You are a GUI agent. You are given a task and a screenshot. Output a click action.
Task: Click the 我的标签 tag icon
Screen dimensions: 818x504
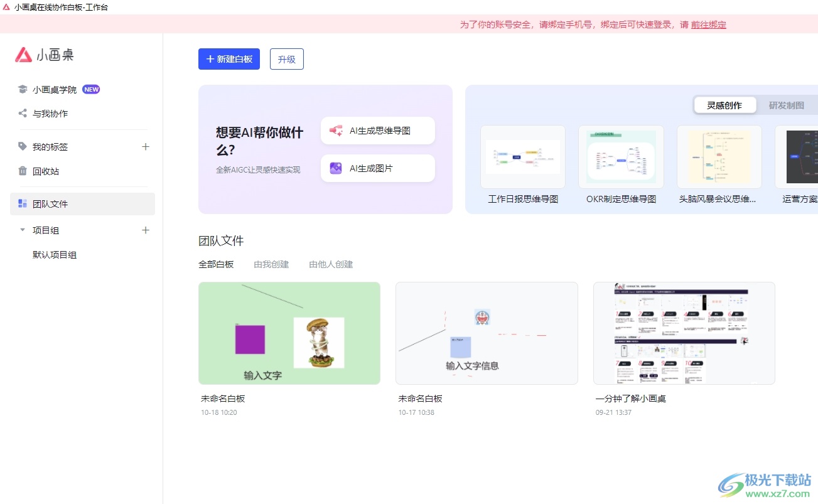pyautogui.click(x=23, y=146)
